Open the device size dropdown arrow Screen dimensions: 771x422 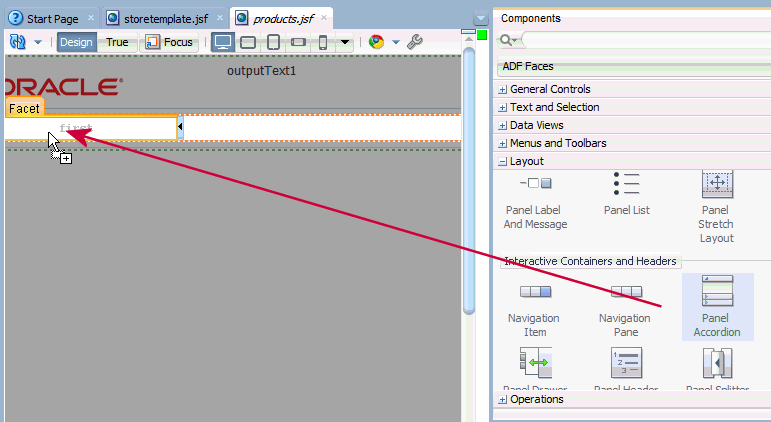[x=345, y=42]
